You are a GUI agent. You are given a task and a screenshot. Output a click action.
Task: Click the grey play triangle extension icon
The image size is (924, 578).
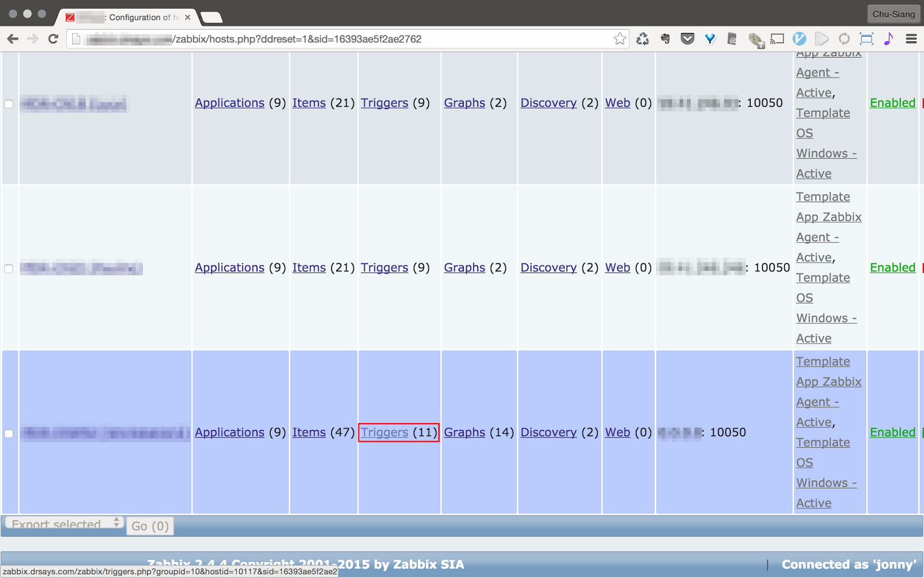[x=821, y=39]
